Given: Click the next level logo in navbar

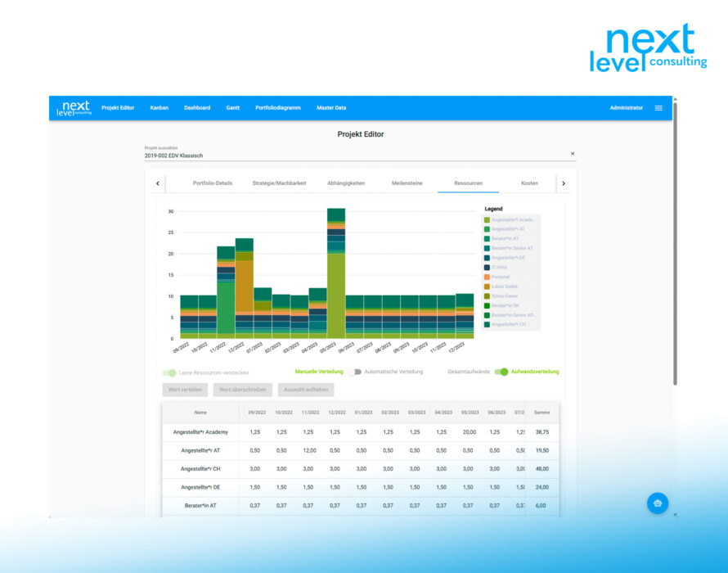Looking at the screenshot, I should pos(74,108).
